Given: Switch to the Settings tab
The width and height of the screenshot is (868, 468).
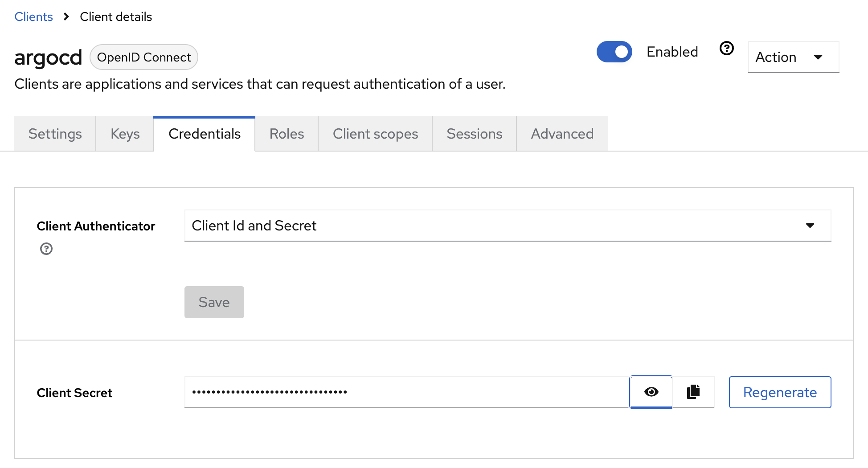Looking at the screenshot, I should tap(55, 134).
